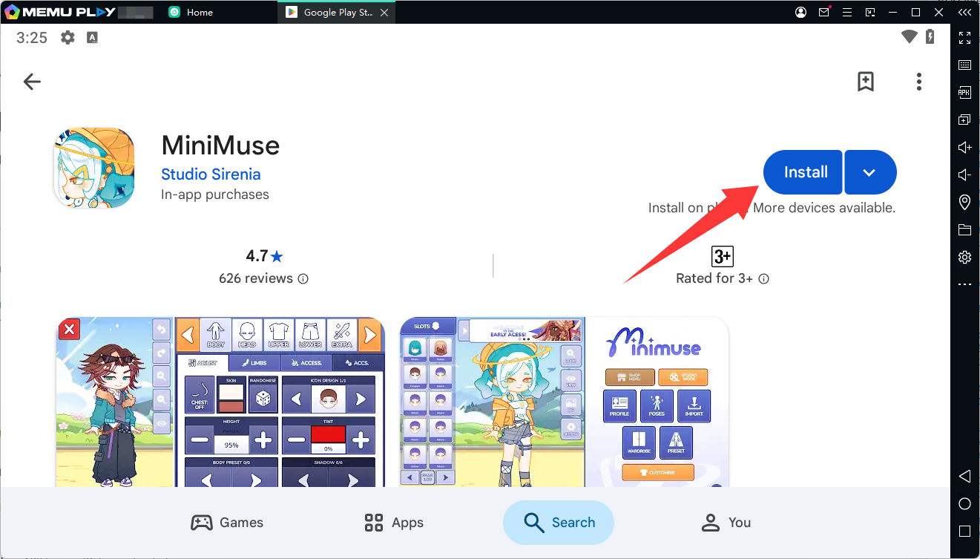Image resolution: width=980 pixels, height=559 pixels.
Task: Click the Wi-Fi status icon
Action: click(x=910, y=37)
